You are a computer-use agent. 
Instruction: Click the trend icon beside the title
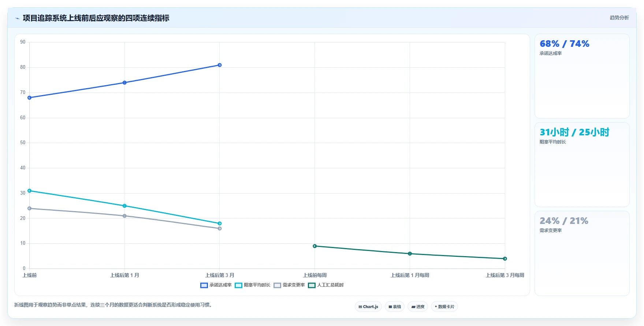tap(17, 18)
